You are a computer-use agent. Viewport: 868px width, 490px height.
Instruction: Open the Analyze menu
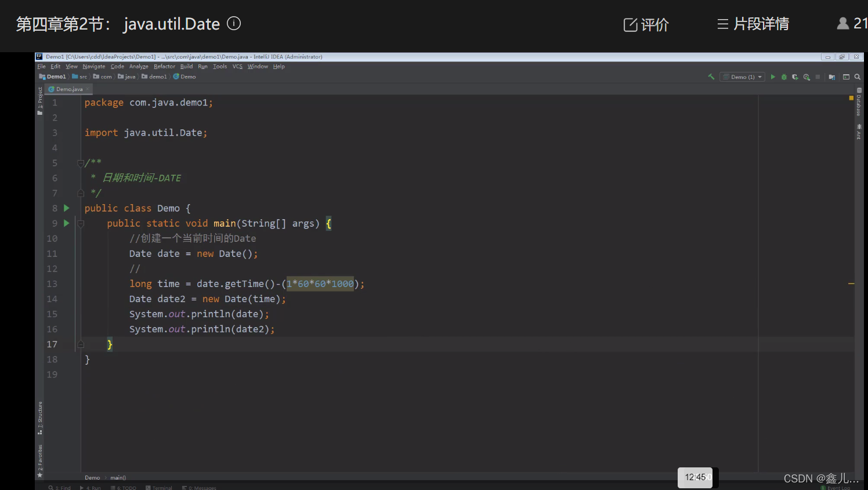click(x=139, y=66)
